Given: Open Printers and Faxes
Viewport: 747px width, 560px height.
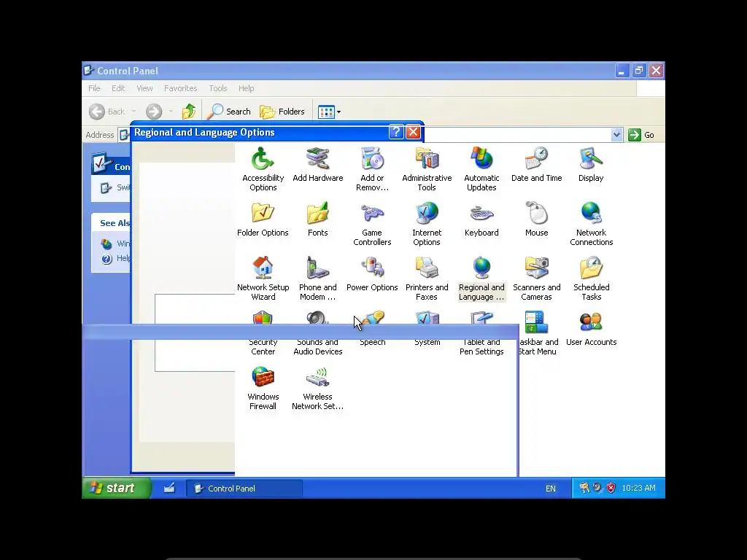Looking at the screenshot, I should (427, 278).
